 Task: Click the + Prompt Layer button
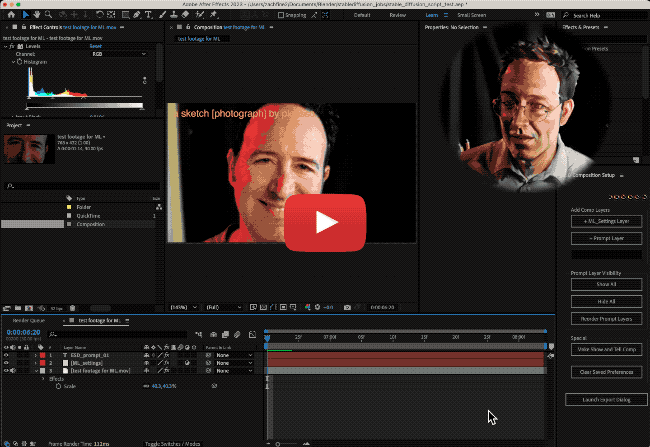click(x=606, y=238)
